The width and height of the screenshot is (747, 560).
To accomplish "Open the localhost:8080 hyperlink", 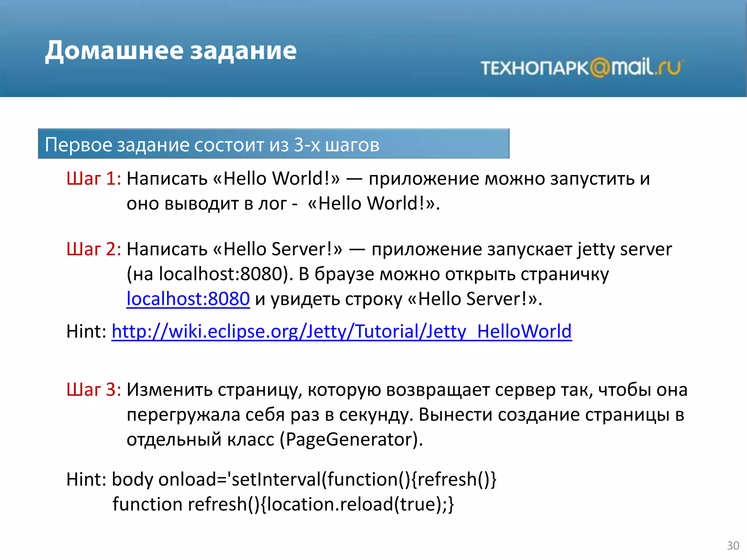I will [188, 299].
